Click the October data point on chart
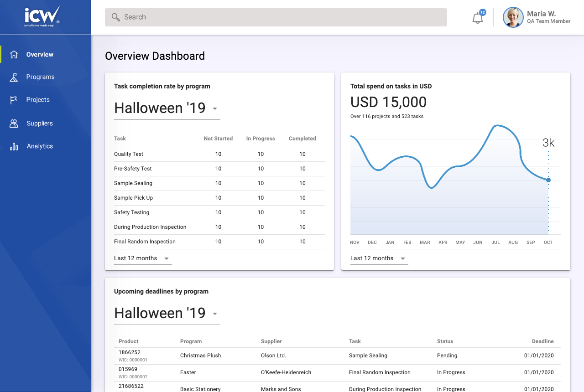This screenshot has width=584, height=392. (548, 180)
